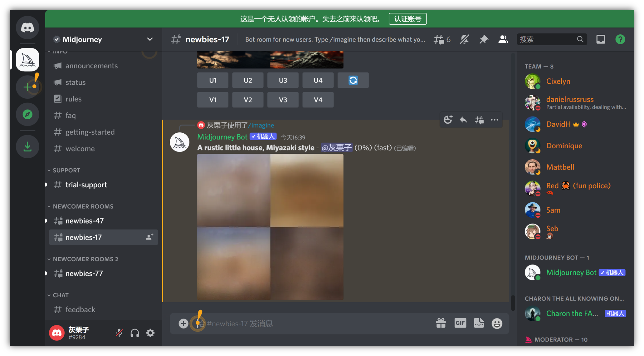Open the gift Nitro icon

click(x=441, y=323)
